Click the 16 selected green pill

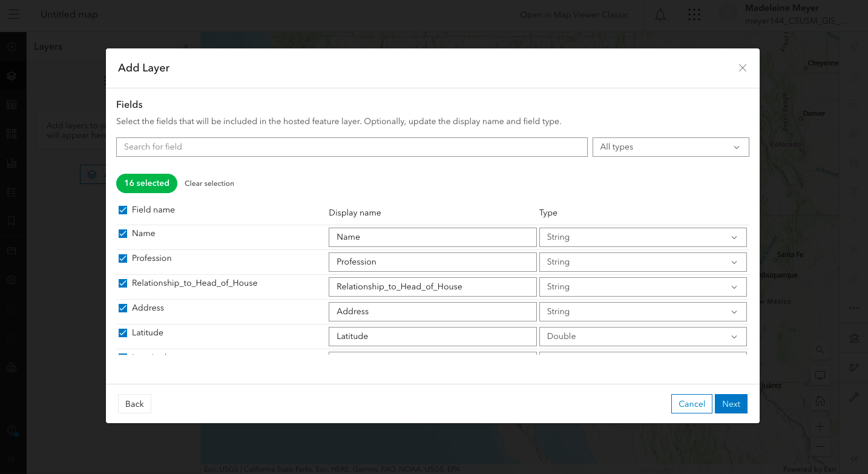146,183
